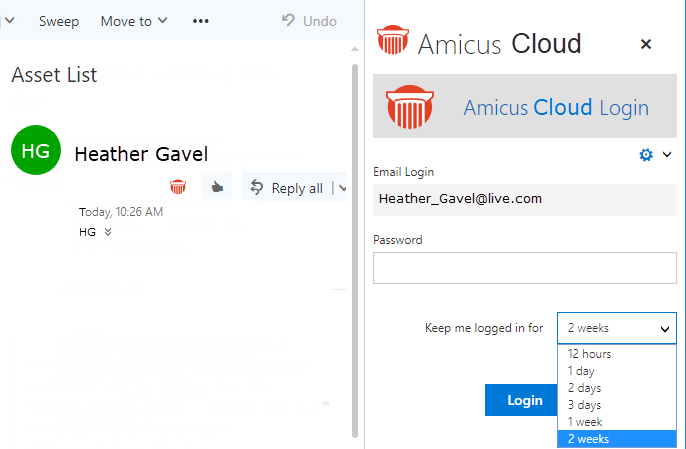Click the blue Login button
This screenshot has height=449, width=686.
(x=521, y=400)
